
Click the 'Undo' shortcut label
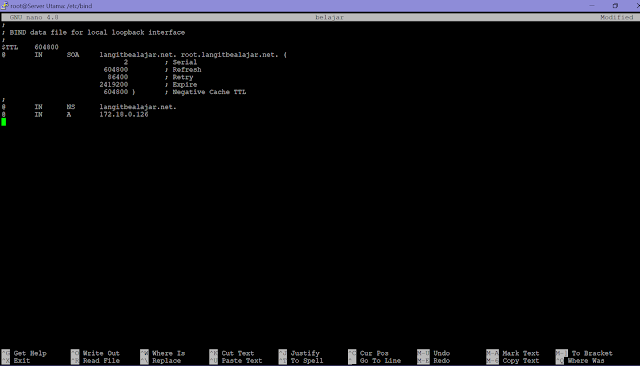[441, 353]
